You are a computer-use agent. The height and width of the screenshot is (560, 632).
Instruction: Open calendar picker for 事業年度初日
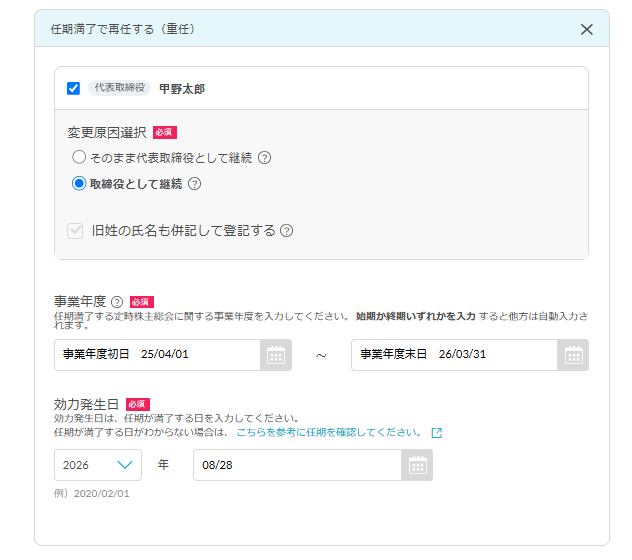[276, 355]
